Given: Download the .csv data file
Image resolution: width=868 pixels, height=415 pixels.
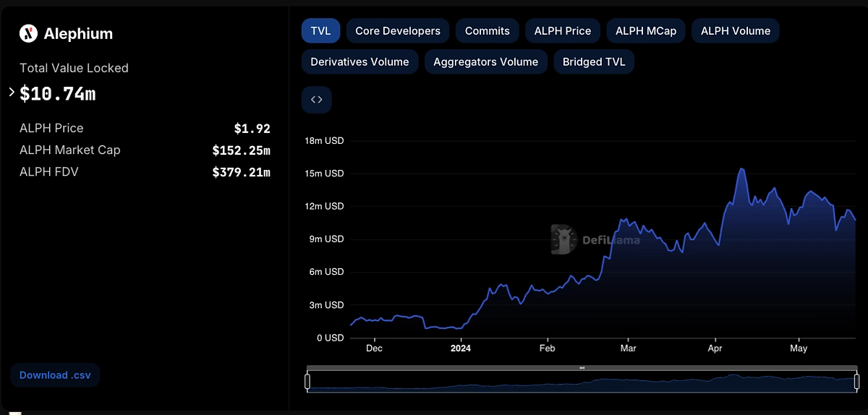Looking at the screenshot, I should click(55, 375).
